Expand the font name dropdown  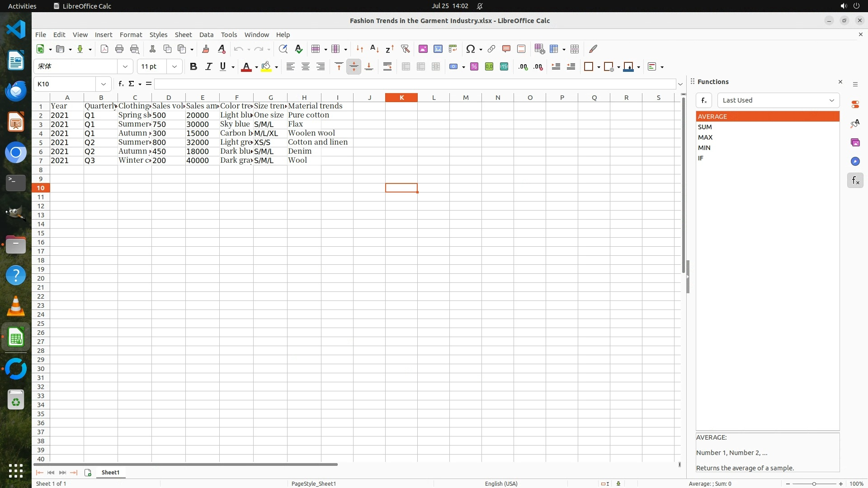(125, 66)
